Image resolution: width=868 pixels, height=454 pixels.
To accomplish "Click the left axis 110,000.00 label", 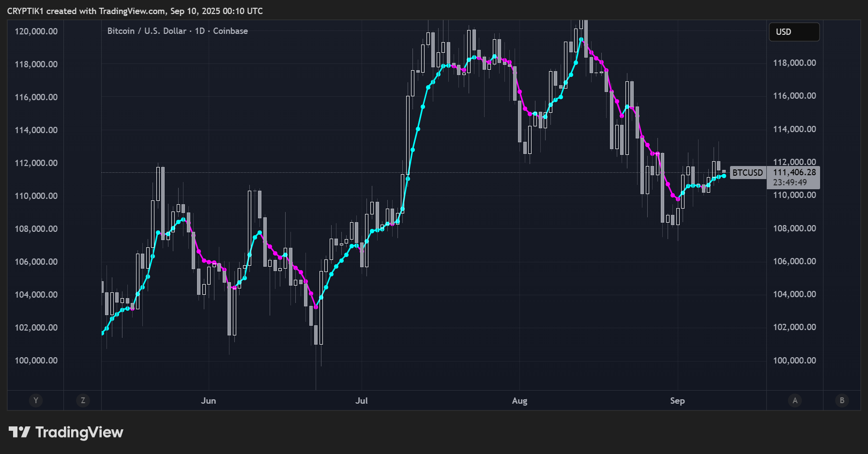I will tap(36, 196).
